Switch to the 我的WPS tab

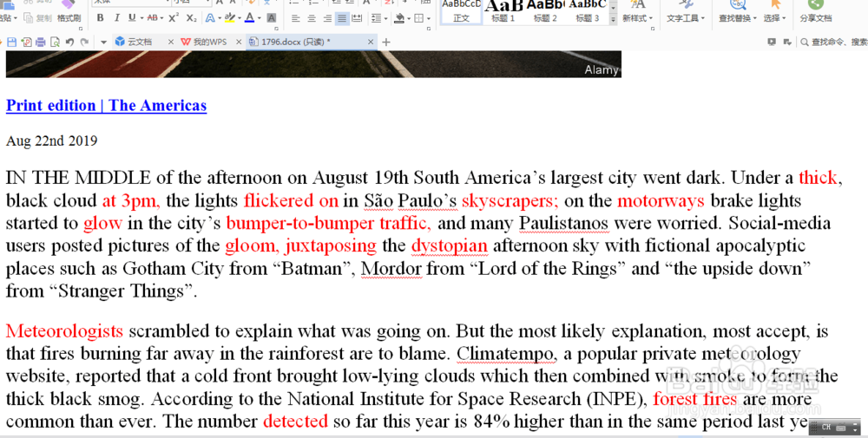tap(209, 42)
